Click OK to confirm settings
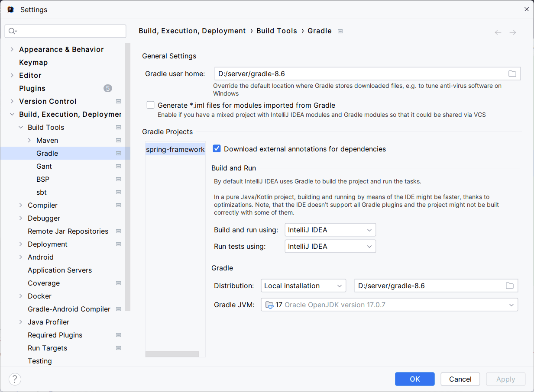 coord(415,379)
